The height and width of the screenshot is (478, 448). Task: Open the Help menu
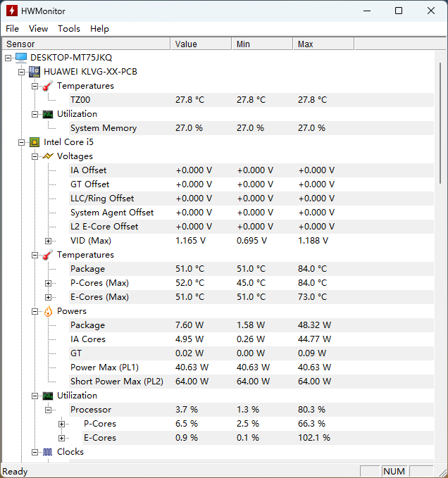[x=99, y=29]
